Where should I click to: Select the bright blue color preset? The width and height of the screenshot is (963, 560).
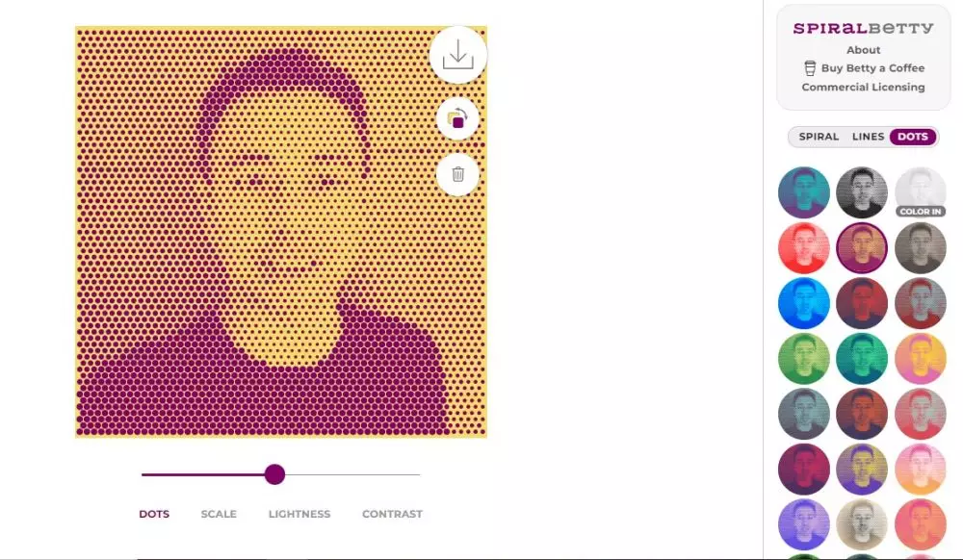point(803,303)
